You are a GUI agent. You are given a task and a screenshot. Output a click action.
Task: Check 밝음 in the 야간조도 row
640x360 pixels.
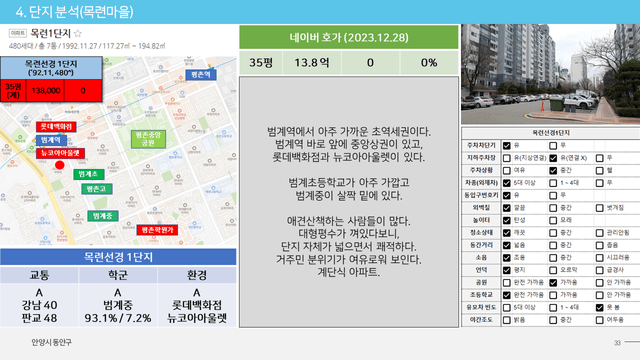point(507,320)
